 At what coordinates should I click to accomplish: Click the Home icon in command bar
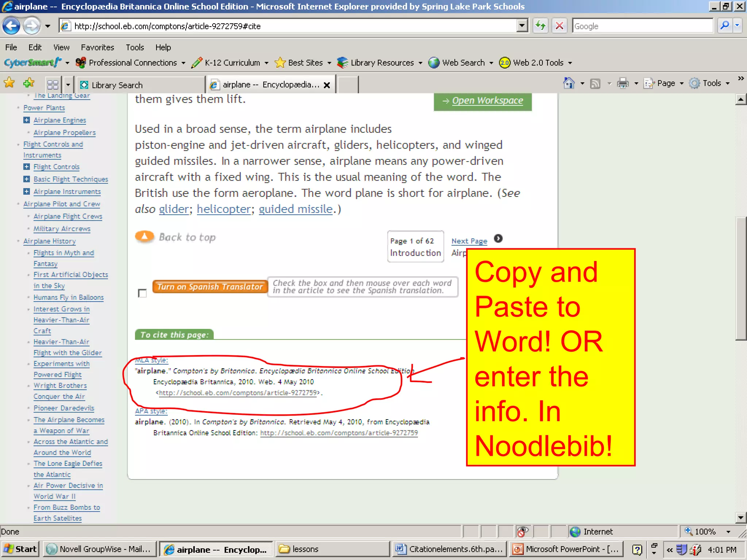569,83
